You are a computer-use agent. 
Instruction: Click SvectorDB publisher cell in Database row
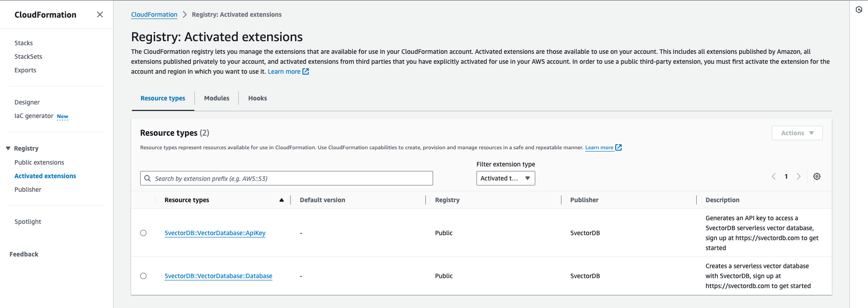585,276
